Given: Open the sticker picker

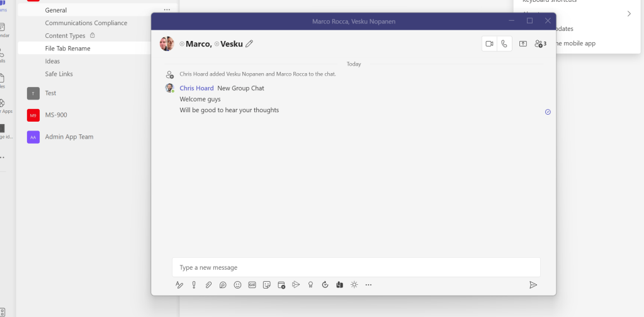Looking at the screenshot, I should tap(266, 285).
